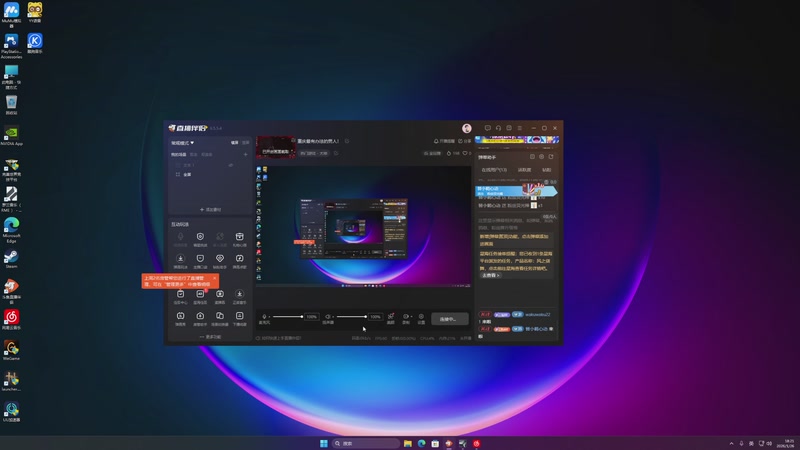
Task: Open File Explorer from the taskbar
Action: pos(408,443)
